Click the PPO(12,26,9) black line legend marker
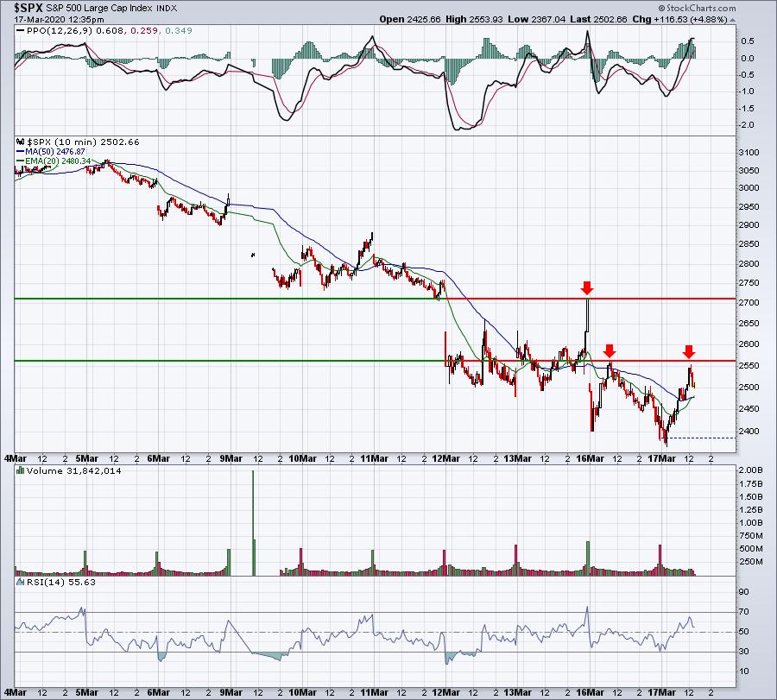Image resolution: width=777 pixels, height=700 pixels. tap(21, 30)
